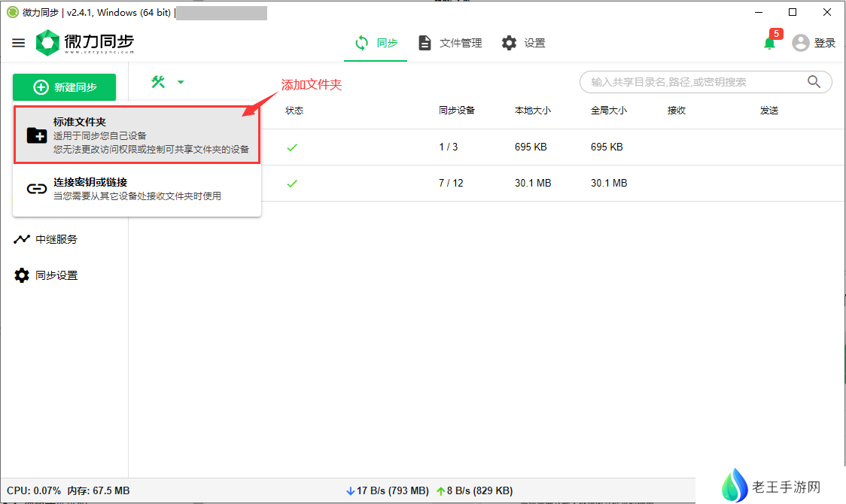Click the user avatar login icon
846x504 pixels.
801,43
